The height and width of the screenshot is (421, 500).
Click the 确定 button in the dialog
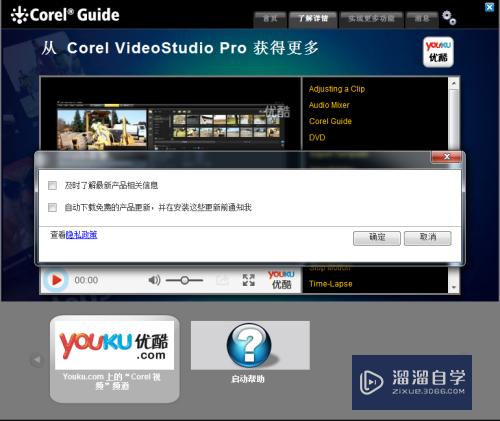pyautogui.click(x=377, y=238)
